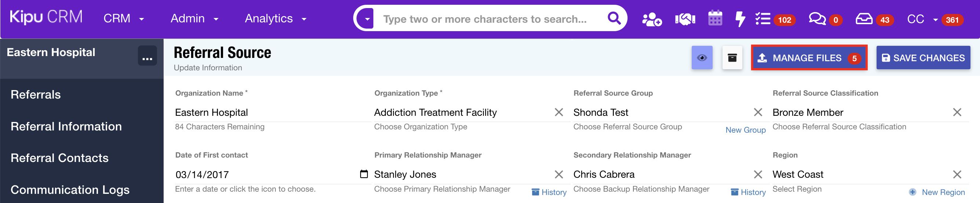Open Referral Contacts in sidebar

tap(60, 158)
